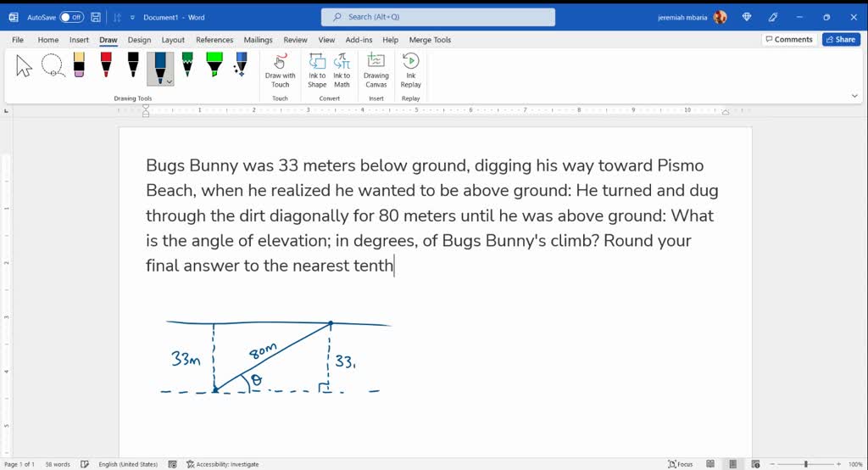Switch to the Insert tab
The width and height of the screenshot is (868, 470).
[79, 40]
